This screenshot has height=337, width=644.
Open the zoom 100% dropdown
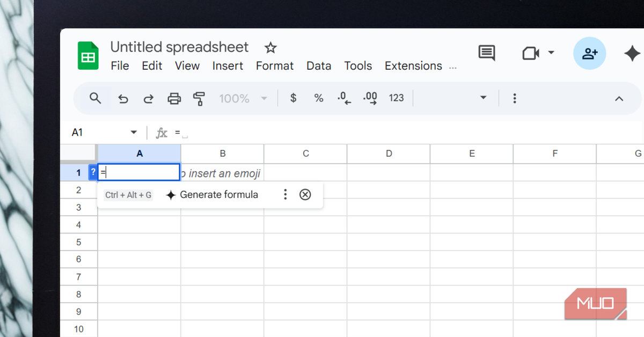point(264,99)
